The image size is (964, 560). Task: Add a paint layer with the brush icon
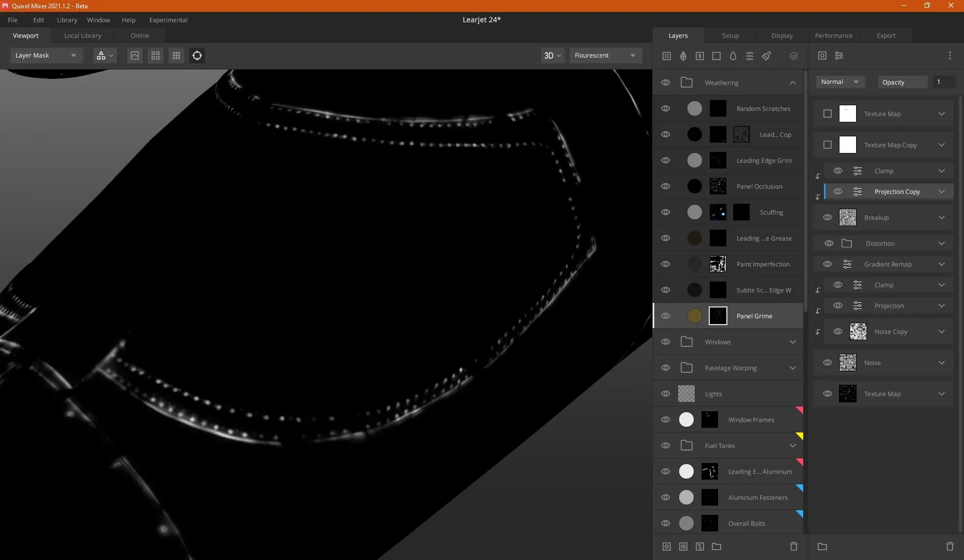(x=766, y=55)
